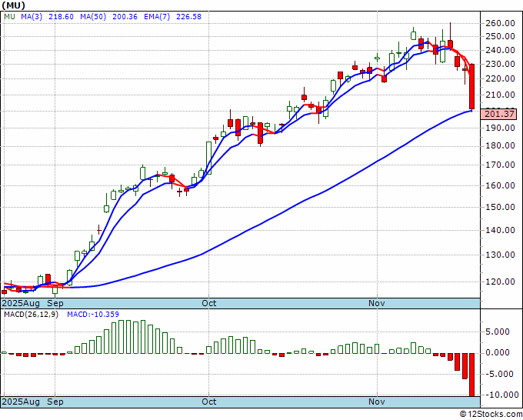Viewport: 523px width, 420px height.
Task: Click the Sep label on MACD axis
Action: [55, 402]
